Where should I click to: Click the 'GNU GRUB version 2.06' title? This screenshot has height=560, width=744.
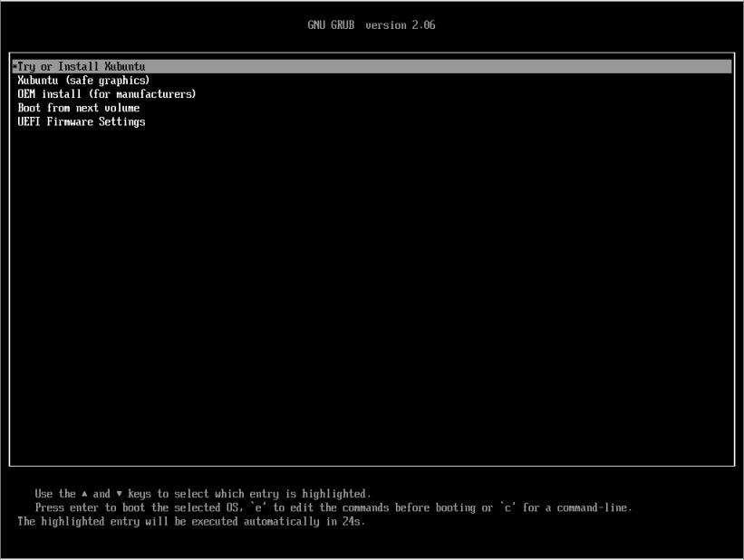coord(372,25)
